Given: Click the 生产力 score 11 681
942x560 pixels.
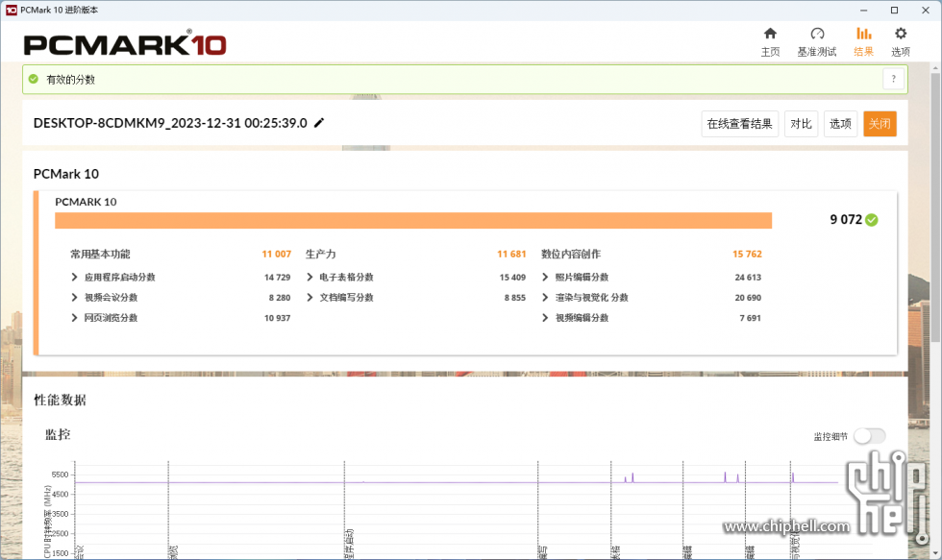Looking at the screenshot, I should point(511,254).
